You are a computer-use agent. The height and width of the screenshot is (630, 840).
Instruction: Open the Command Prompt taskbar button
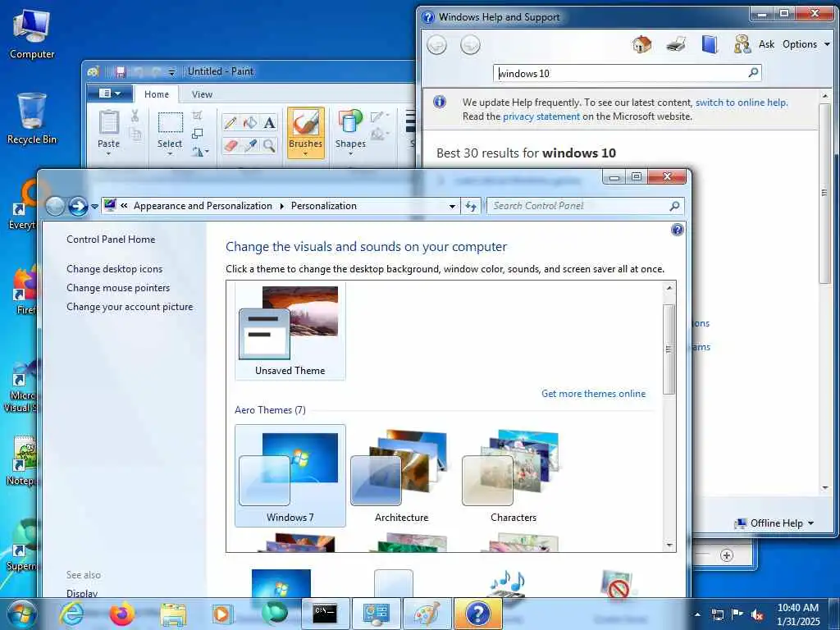(x=325, y=614)
